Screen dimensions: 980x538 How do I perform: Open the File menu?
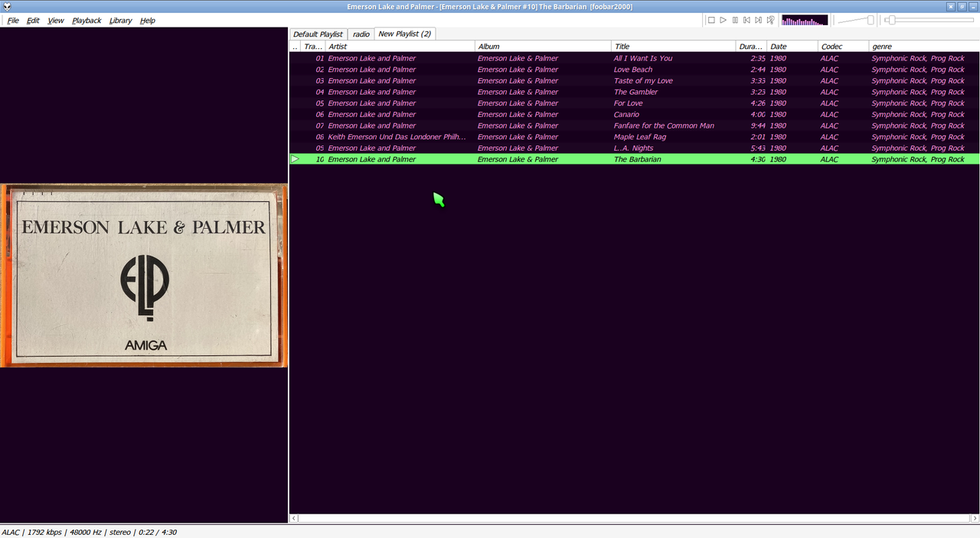click(13, 21)
